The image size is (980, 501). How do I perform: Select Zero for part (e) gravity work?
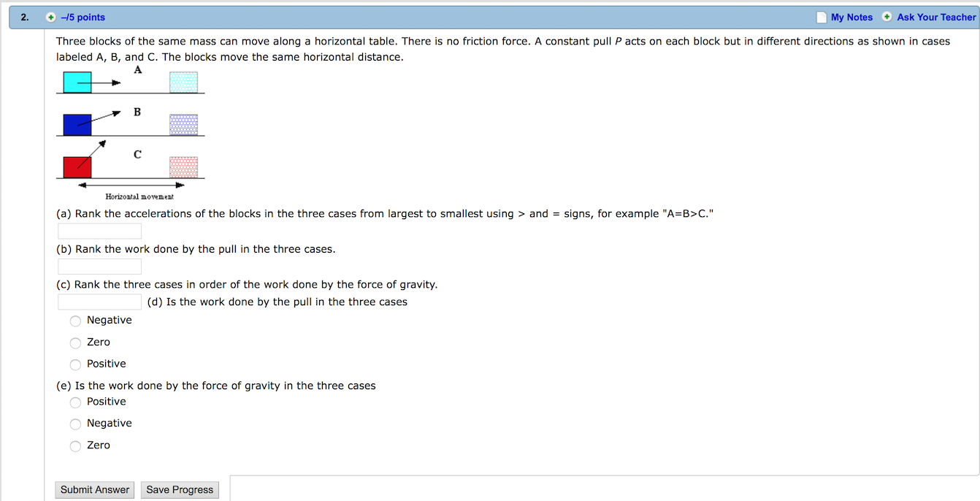coord(76,446)
